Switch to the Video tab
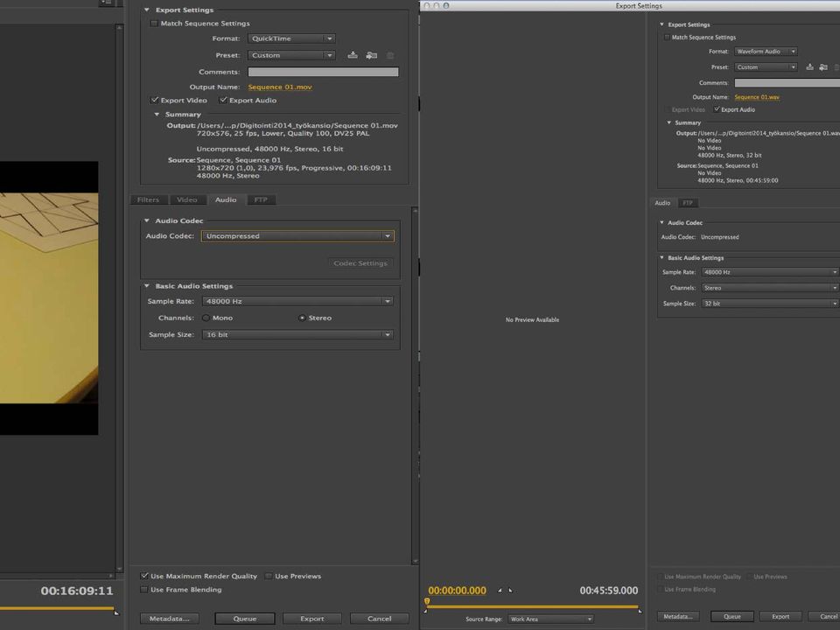Screen dimensions: 840x630 (187, 199)
